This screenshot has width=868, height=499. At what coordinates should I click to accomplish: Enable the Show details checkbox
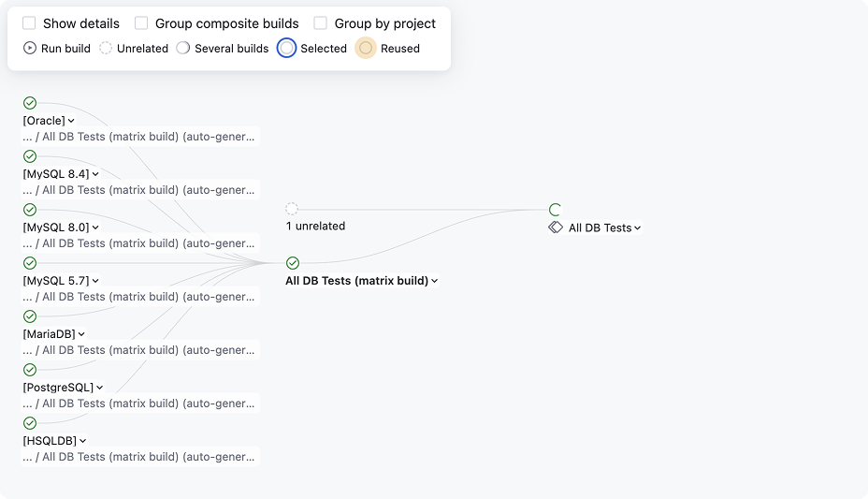[x=29, y=23]
